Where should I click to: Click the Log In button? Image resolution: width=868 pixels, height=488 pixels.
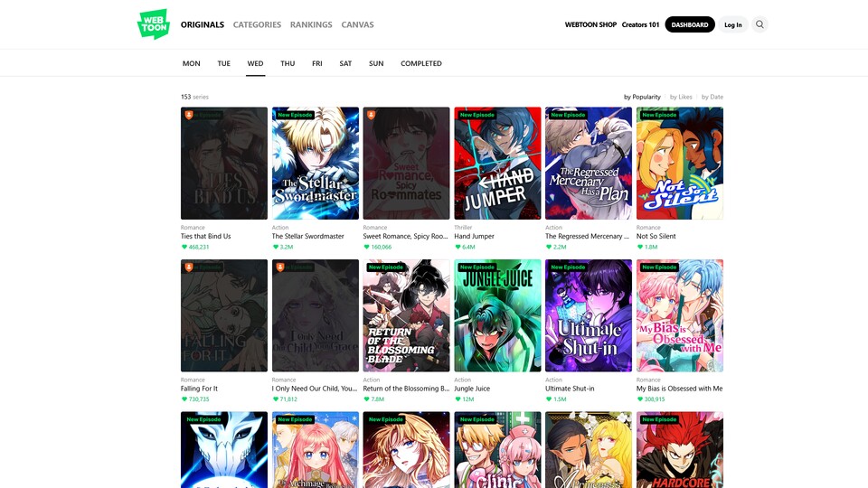tap(733, 24)
